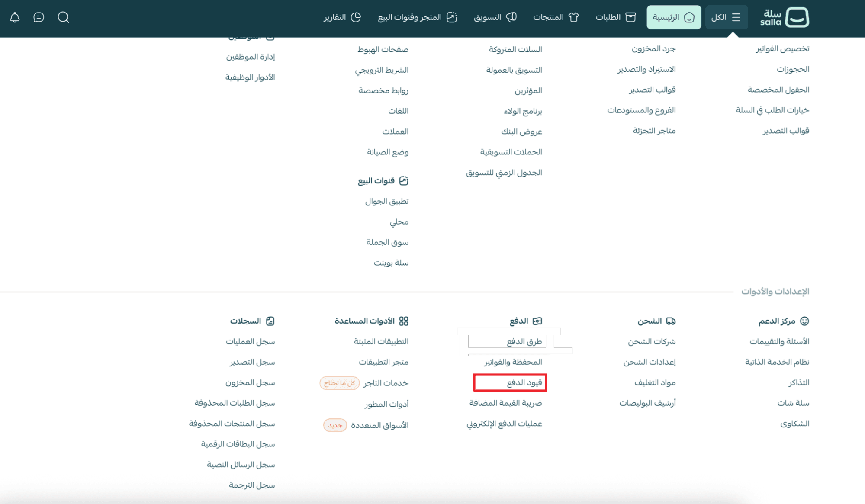Click the card icon beside الدفع
This screenshot has width=865, height=504.
click(x=537, y=321)
